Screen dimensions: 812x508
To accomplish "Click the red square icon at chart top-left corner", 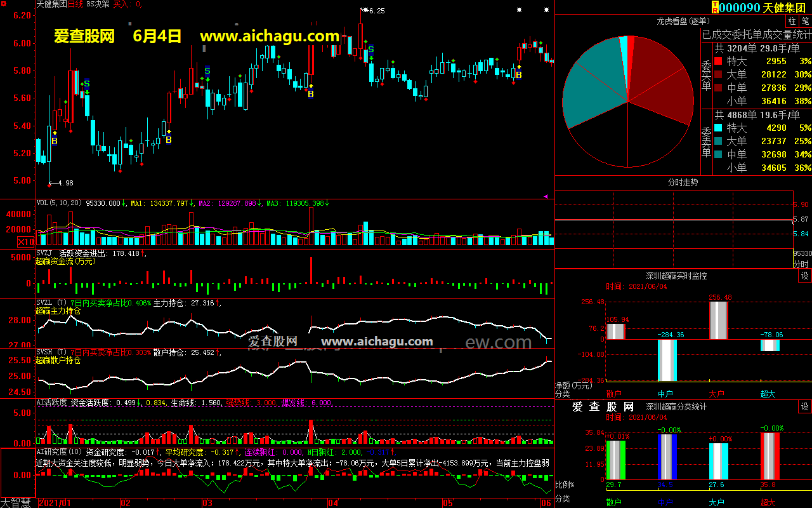I will 3,3.
